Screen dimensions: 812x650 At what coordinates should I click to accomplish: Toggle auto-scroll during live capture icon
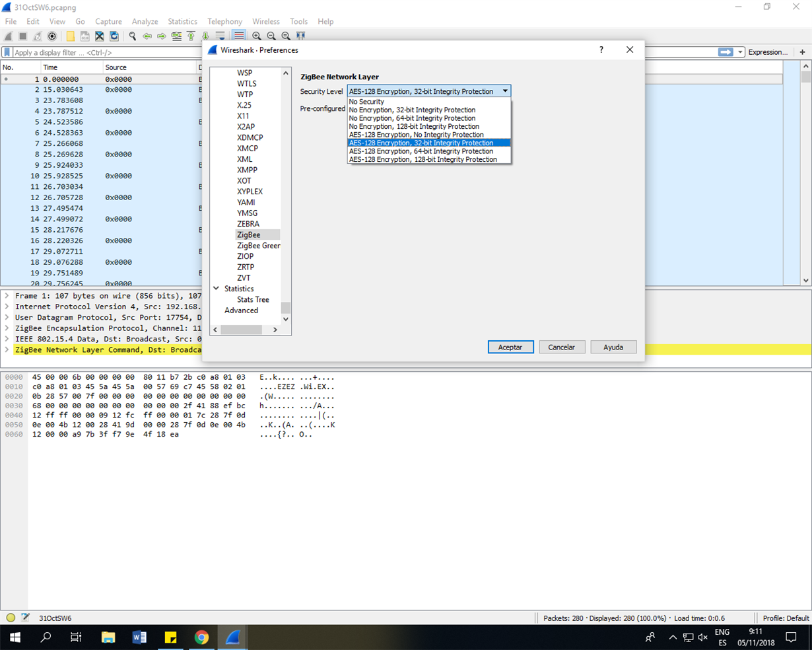220,36
